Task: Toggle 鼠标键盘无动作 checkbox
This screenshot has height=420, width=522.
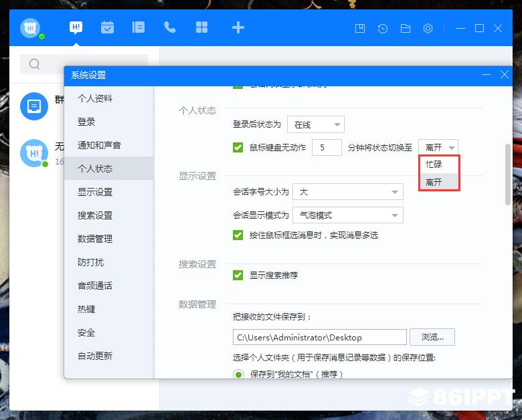Action: [238, 147]
